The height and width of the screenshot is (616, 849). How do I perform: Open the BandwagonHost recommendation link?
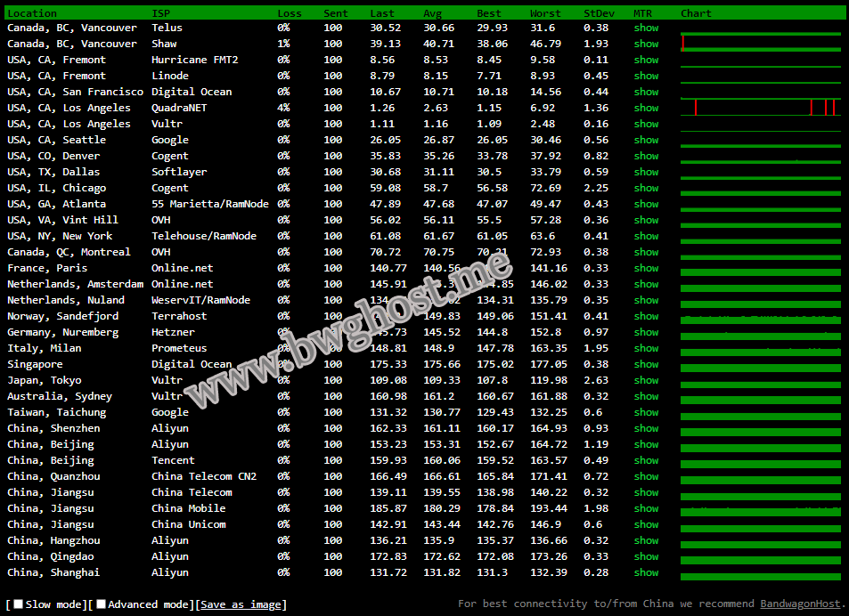tap(800, 604)
